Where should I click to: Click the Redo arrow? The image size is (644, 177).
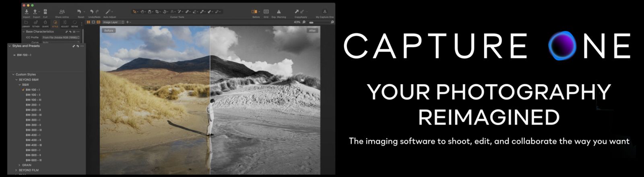(x=97, y=12)
